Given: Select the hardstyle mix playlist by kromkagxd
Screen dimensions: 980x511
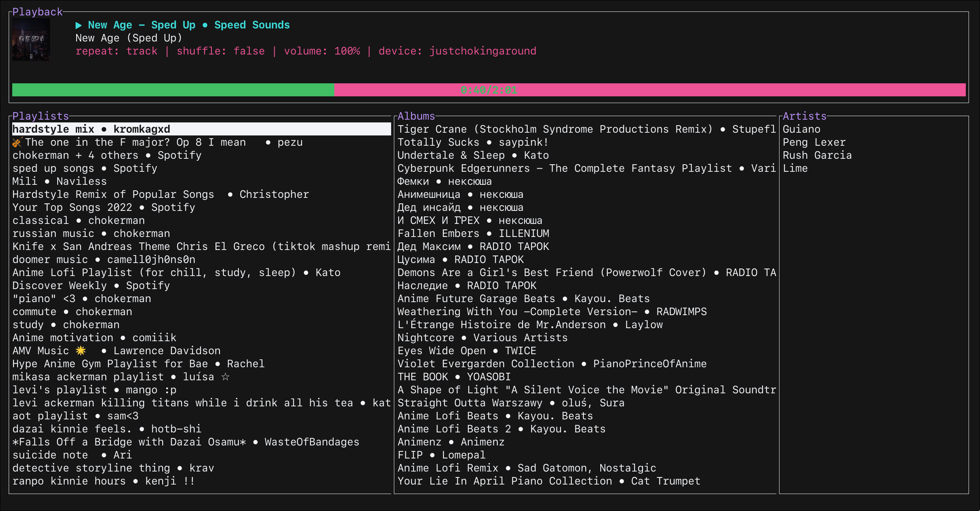Looking at the screenshot, I should pos(91,129).
